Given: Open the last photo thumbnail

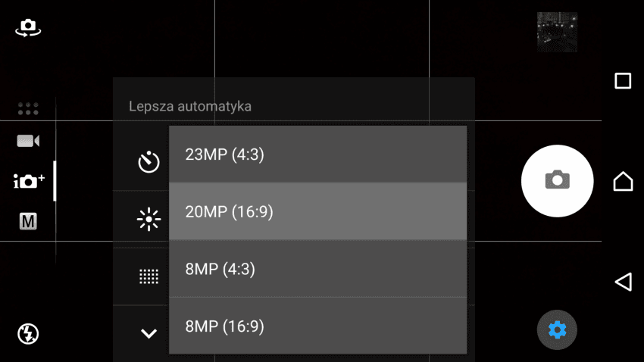Looking at the screenshot, I should [557, 32].
